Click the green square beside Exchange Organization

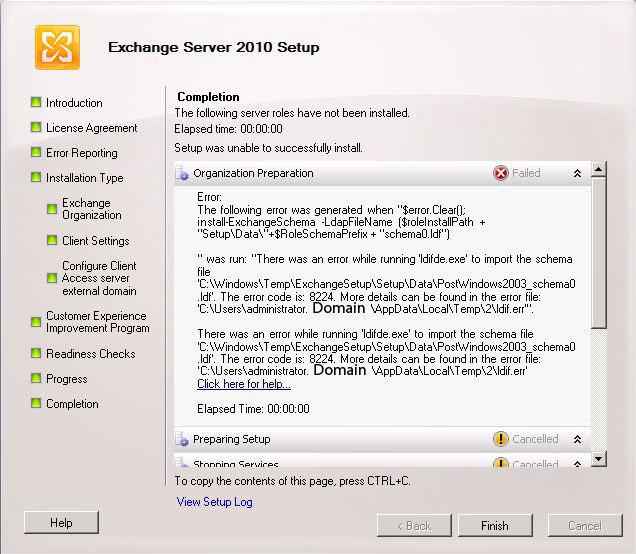[x=52, y=209]
